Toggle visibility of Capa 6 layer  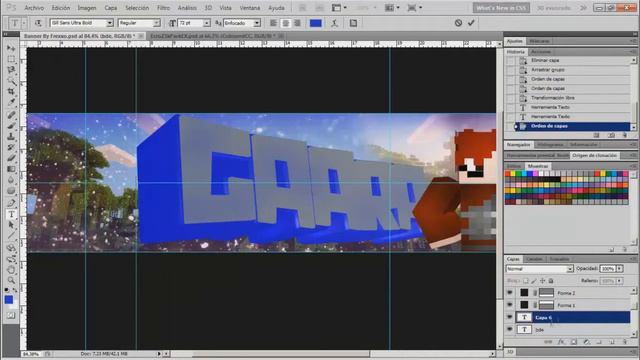click(x=509, y=317)
